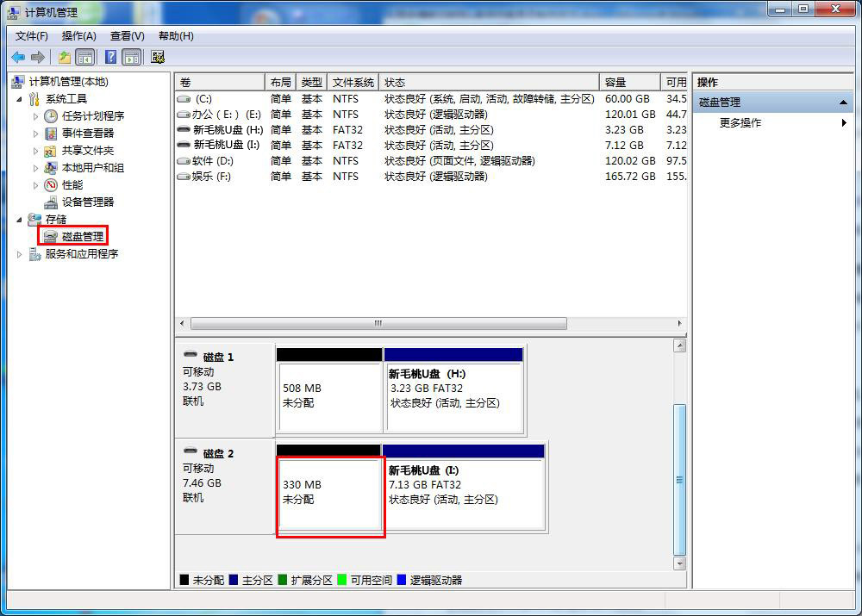Collapse the 系统工具 tree node
This screenshot has height=616, width=862.
19,99
